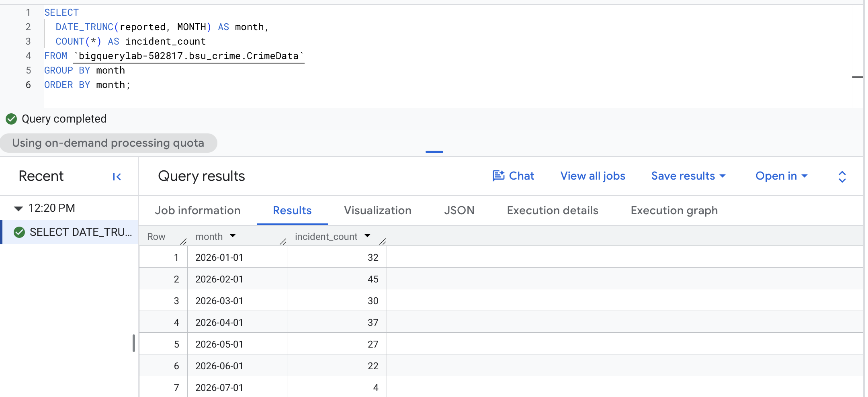This screenshot has height=397, width=868.
Task: Click the View all jobs link
Action: 593,176
